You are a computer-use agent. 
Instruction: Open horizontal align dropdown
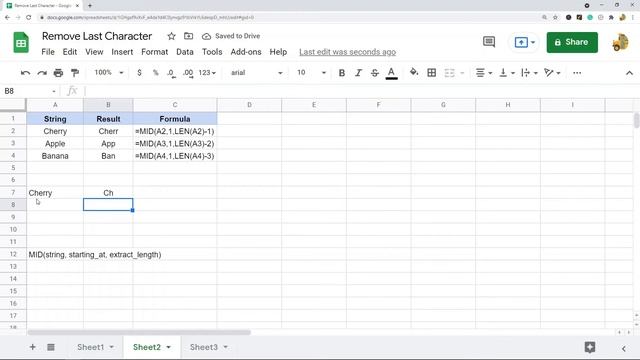pyautogui.click(x=484, y=73)
